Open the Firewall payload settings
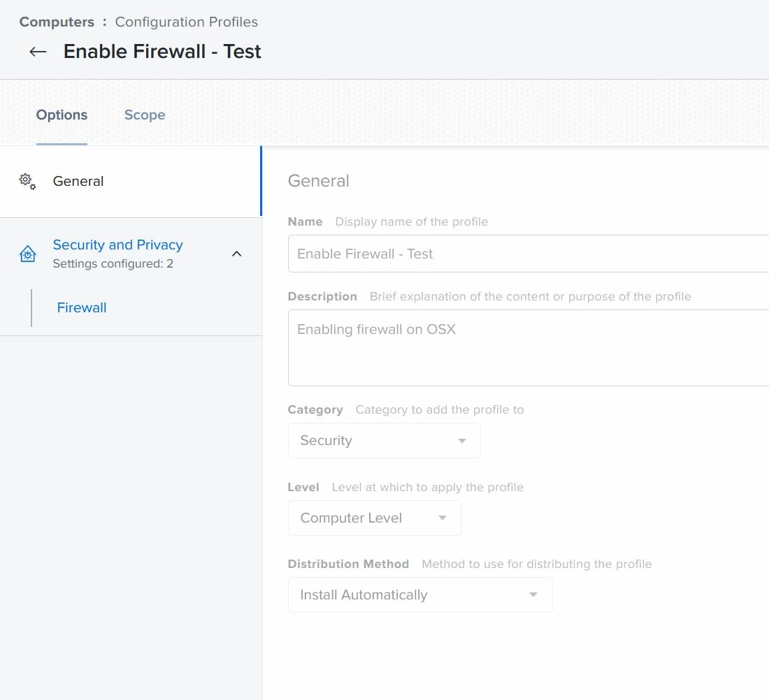Viewport: 769px width, 700px height. (82, 308)
